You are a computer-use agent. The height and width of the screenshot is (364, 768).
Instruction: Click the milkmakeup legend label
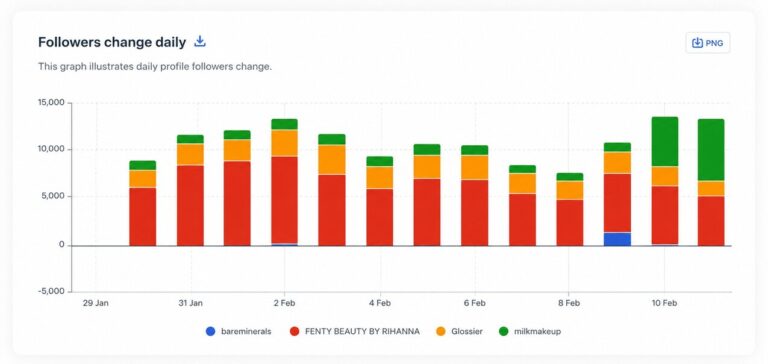coord(537,332)
